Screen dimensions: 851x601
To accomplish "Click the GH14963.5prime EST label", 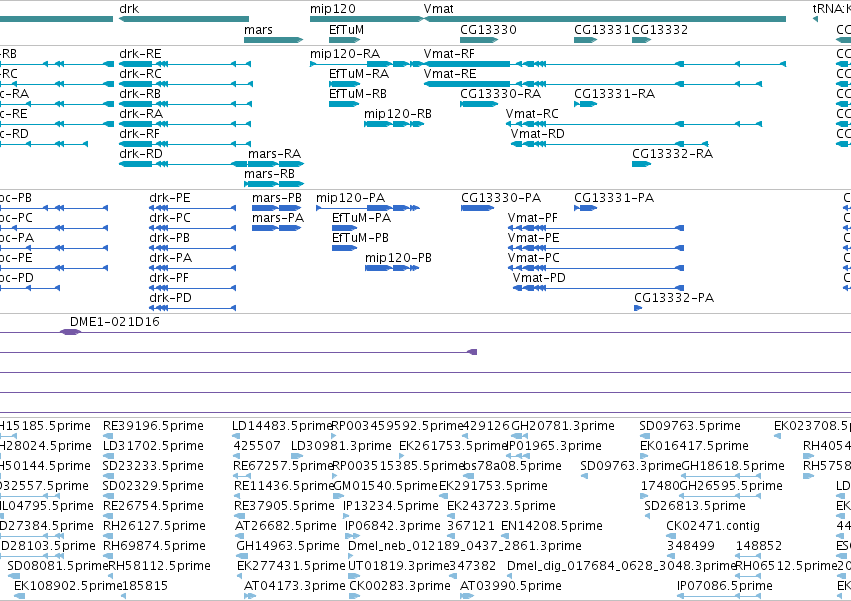I will 288,546.
